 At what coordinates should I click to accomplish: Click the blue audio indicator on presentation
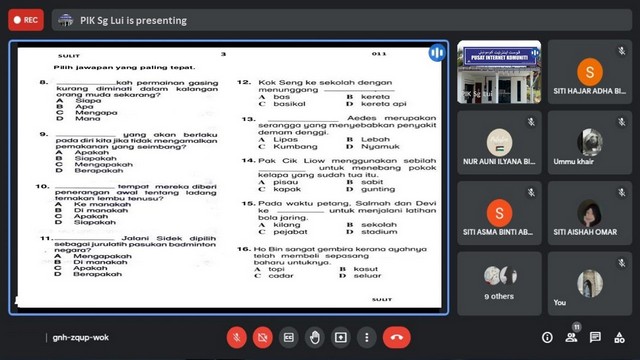pyautogui.click(x=437, y=53)
